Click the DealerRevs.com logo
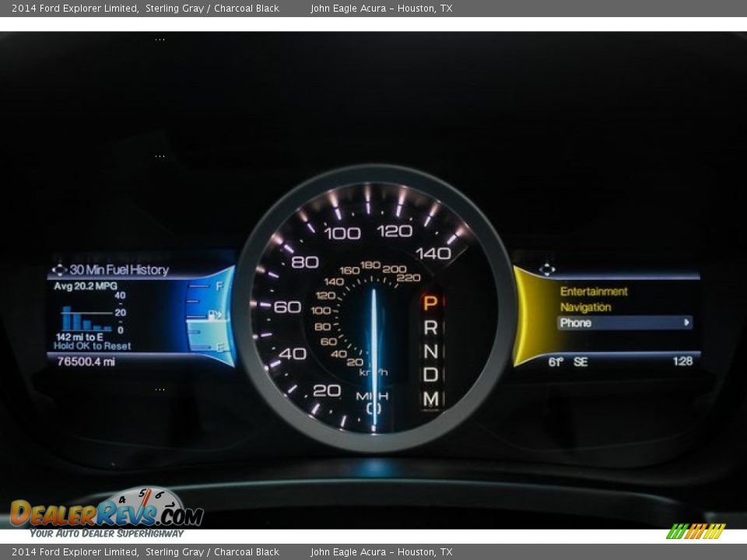The image size is (747, 560). 107,513
